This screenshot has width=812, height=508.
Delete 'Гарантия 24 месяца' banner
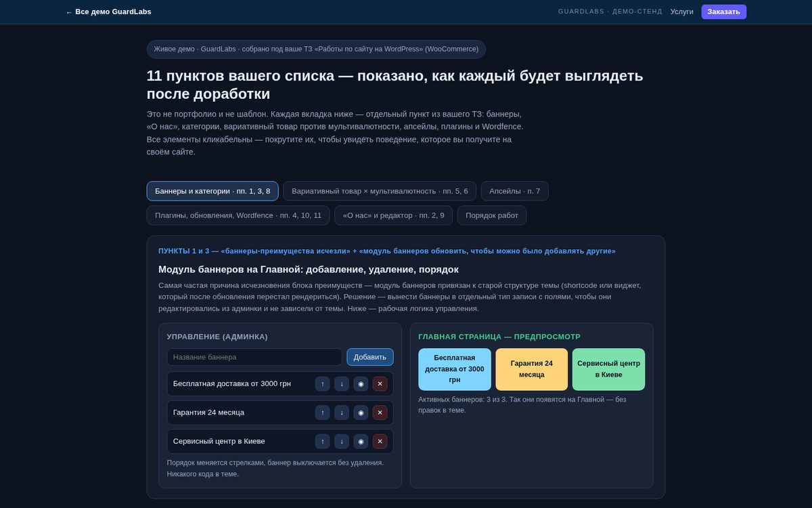click(380, 412)
